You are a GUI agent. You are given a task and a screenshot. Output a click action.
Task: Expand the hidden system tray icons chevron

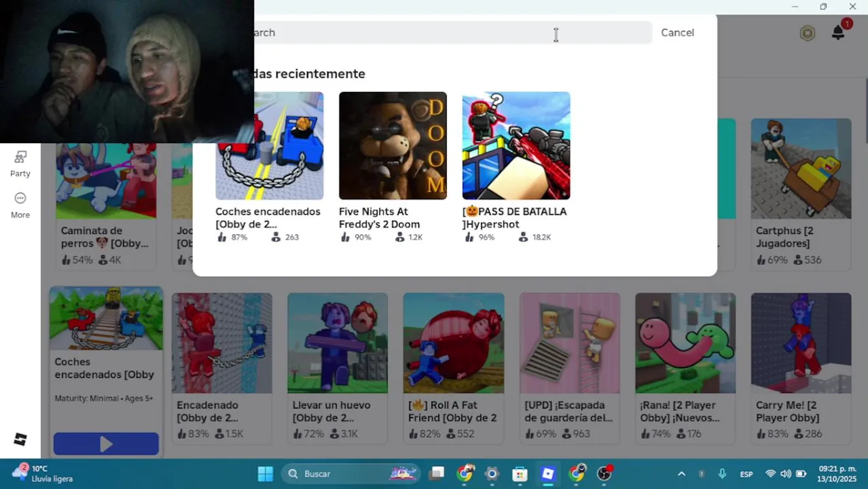[681, 474]
